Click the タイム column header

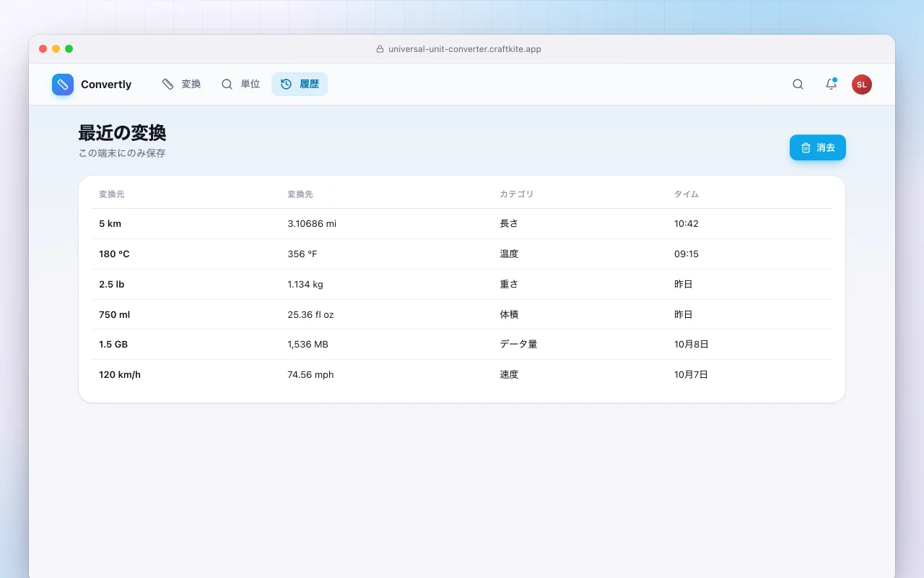(x=687, y=194)
